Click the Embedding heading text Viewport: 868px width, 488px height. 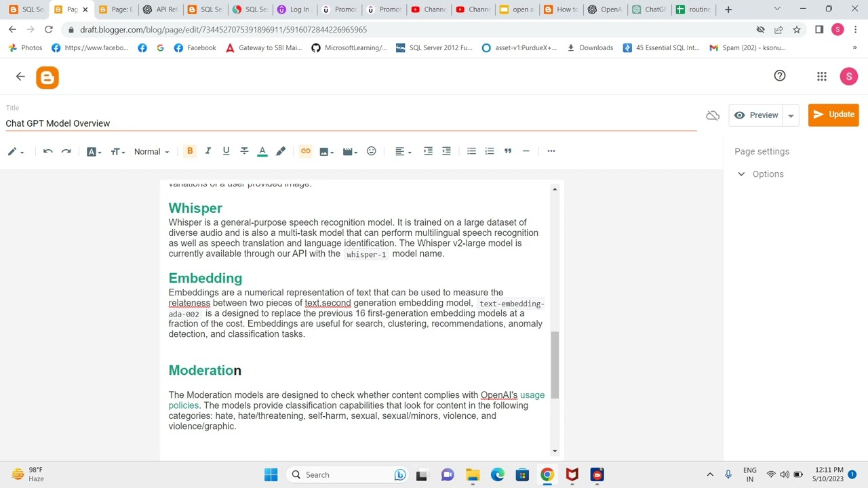(205, 278)
